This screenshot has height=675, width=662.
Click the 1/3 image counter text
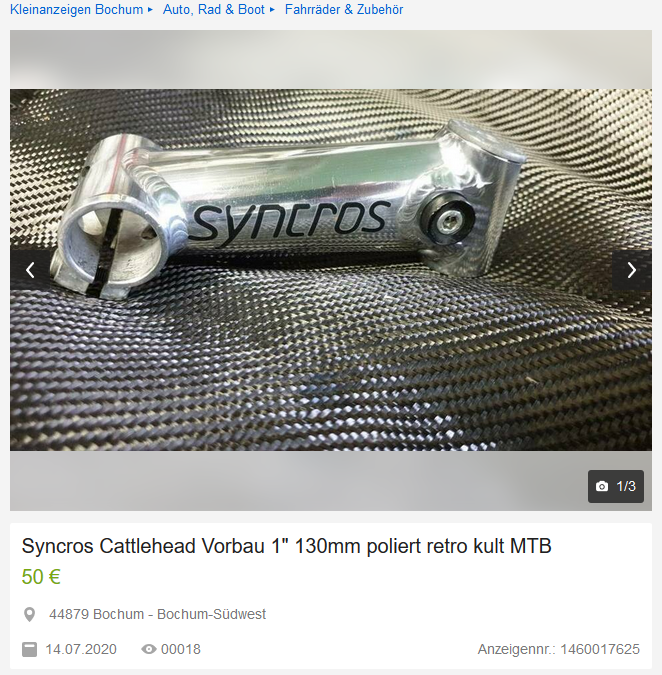point(626,486)
